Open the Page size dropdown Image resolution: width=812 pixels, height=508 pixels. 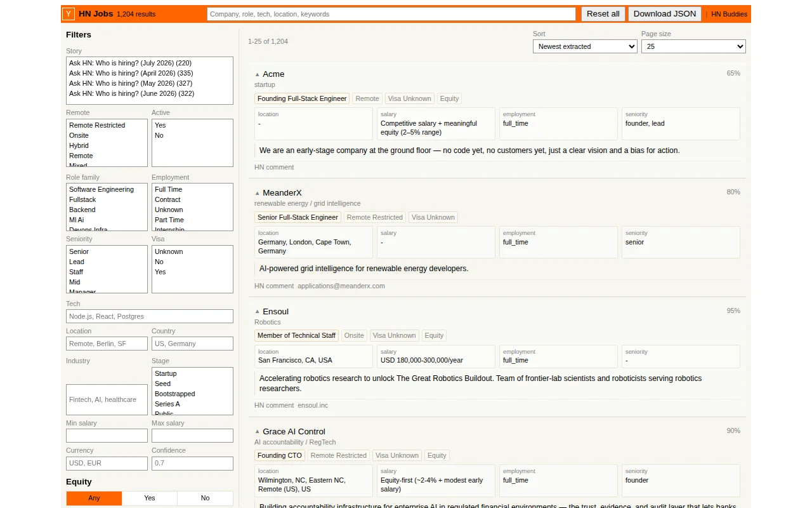click(693, 46)
